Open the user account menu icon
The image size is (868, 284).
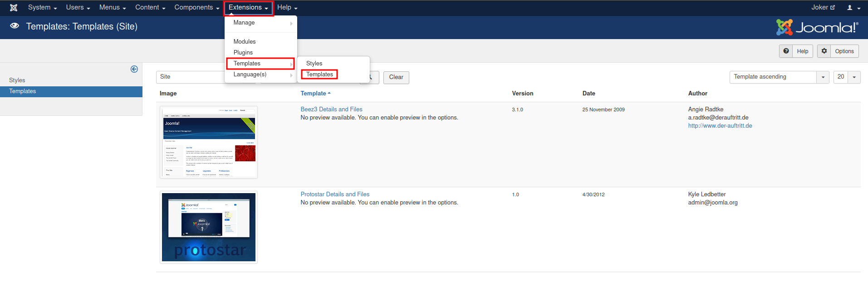click(853, 8)
